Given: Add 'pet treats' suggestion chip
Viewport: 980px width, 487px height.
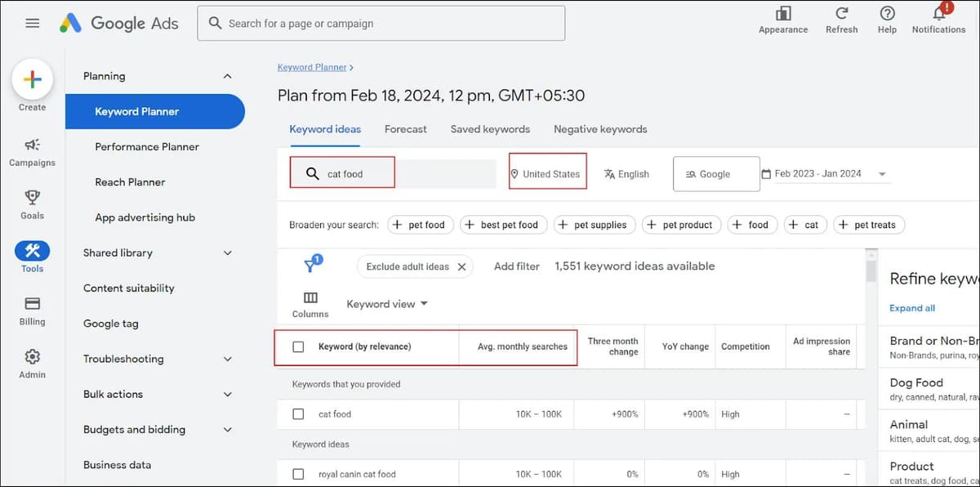Looking at the screenshot, I should point(869,225).
